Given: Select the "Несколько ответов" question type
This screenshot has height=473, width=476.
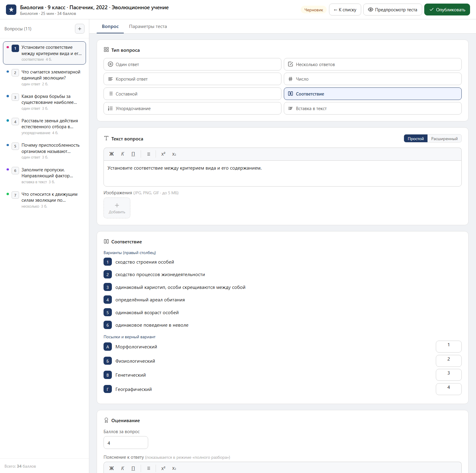Looking at the screenshot, I should [372, 64].
